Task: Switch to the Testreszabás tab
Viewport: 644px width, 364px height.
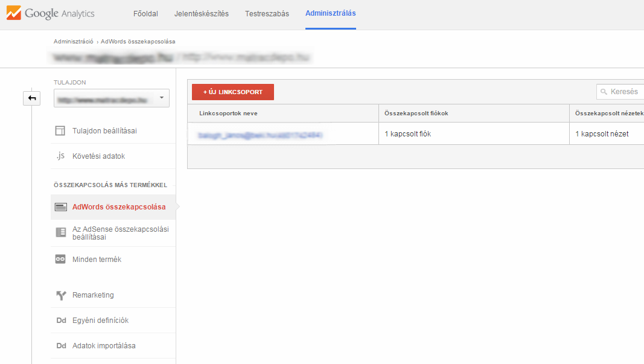Action: (267, 13)
